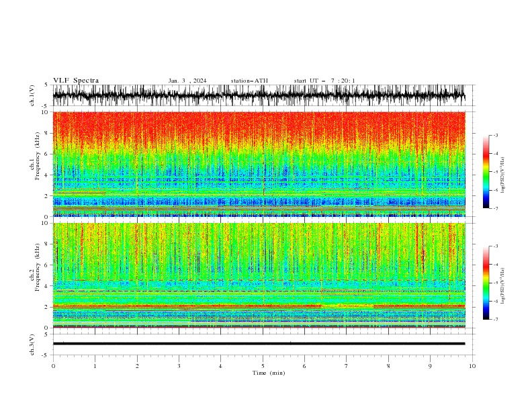Click the '9' tick on the time axis

click(430, 366)
